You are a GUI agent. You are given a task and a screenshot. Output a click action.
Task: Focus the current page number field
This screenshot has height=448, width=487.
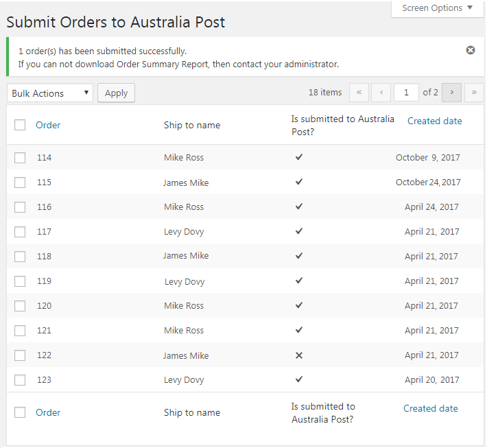point(406,92)
